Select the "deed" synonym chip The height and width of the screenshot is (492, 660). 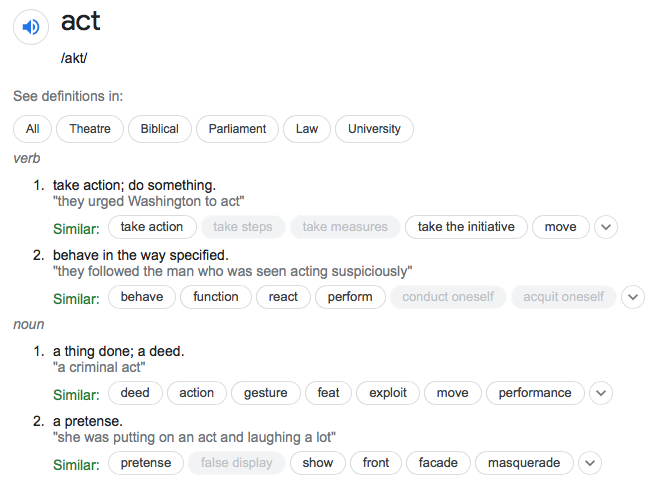pos(135,393)
